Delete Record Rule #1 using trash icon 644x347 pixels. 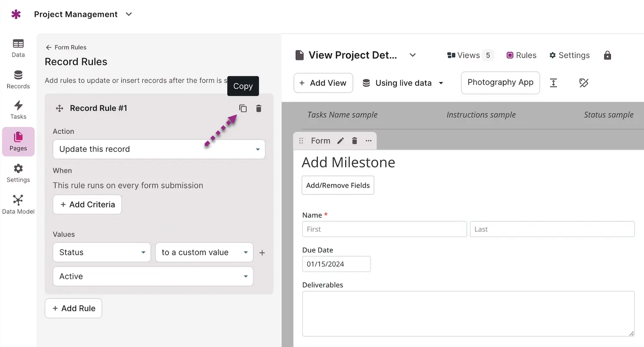click(258, 109)
